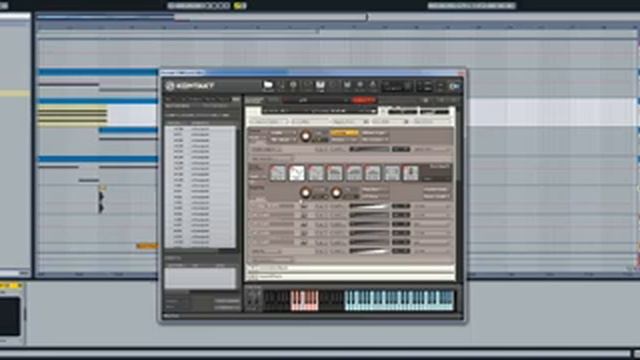640x360 pixels.
Task: Select the top row in Kontakt browser list
Action: (200, 129)
